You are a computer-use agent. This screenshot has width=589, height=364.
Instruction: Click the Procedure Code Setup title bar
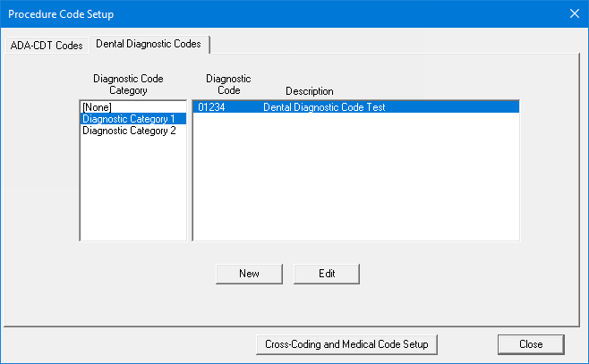point(269,13)
